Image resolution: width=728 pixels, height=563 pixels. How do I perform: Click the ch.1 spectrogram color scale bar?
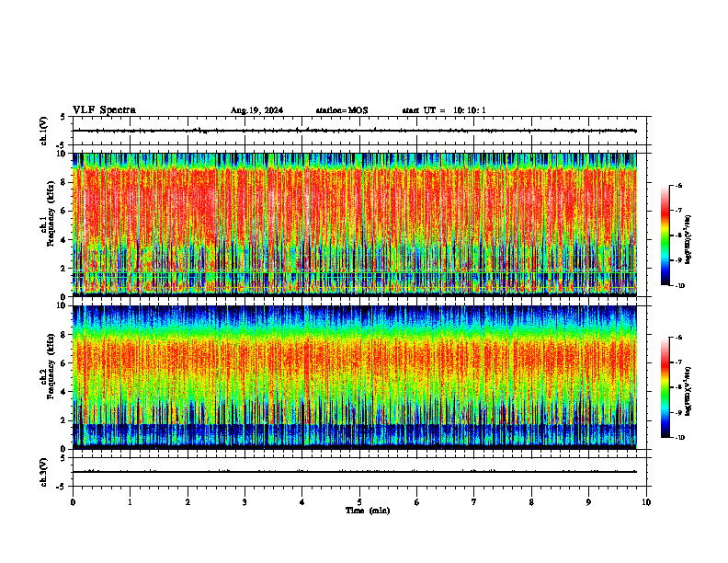[x=665, y=236]
